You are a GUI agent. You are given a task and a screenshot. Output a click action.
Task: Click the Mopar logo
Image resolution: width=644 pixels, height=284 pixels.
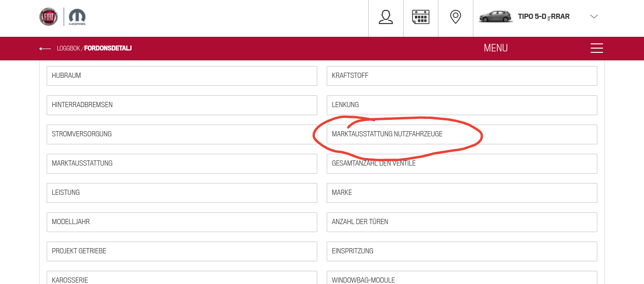pyautogui.click(x=77, y=17)
